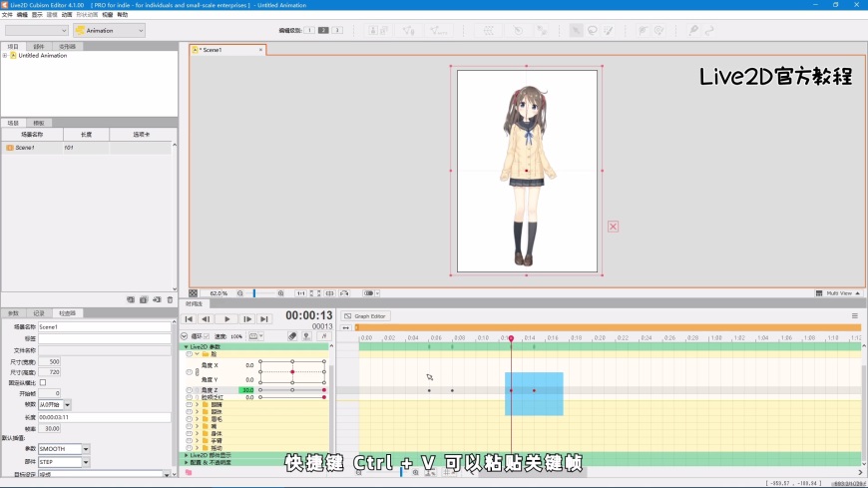This screenshot has width=868, height=488.
Task: Click the lasso selection tool in top toolbar
Action: point(593,31)
